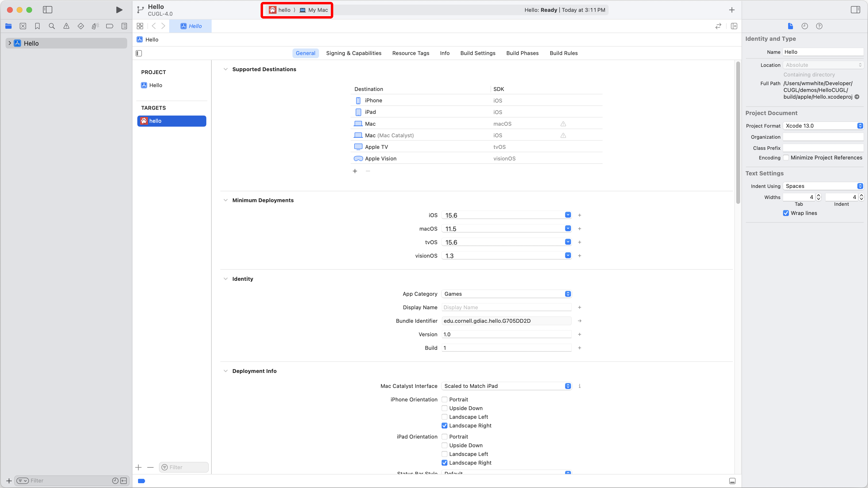Enable iPhone Orientation Portrait checkbox

click(x=444, y=399)
